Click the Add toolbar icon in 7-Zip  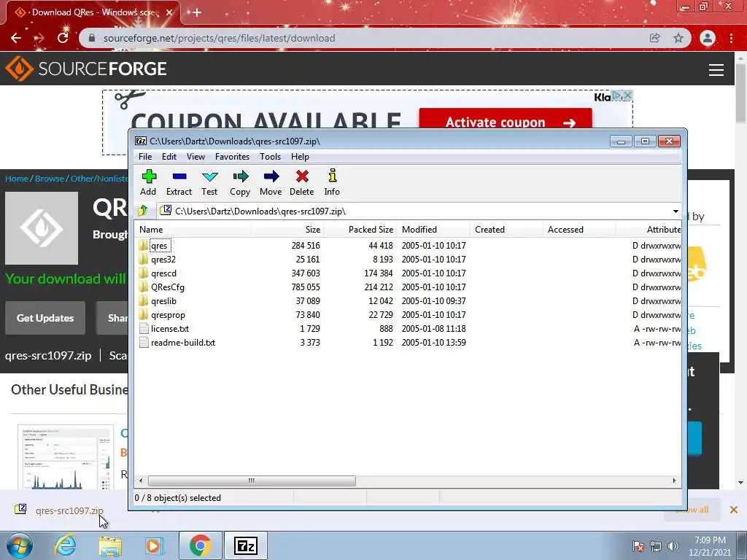[149, 176]
